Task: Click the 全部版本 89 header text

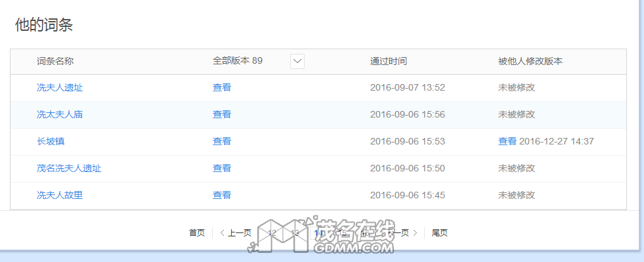Action: pos(238,61)
